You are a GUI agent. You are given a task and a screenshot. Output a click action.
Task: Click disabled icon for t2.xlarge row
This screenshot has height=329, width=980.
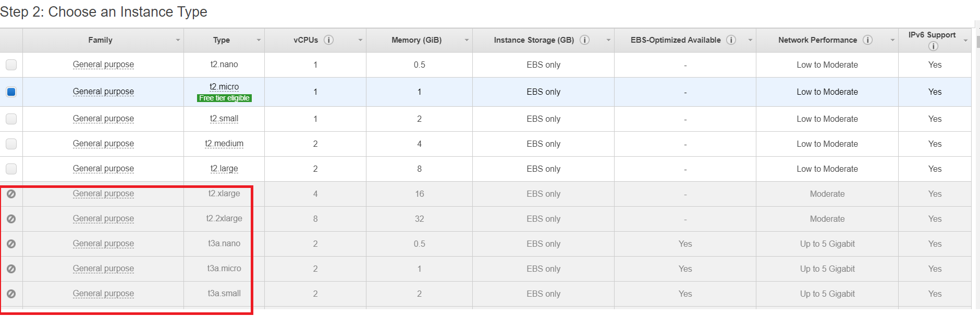pyautogui.click(x=11, y=194)
